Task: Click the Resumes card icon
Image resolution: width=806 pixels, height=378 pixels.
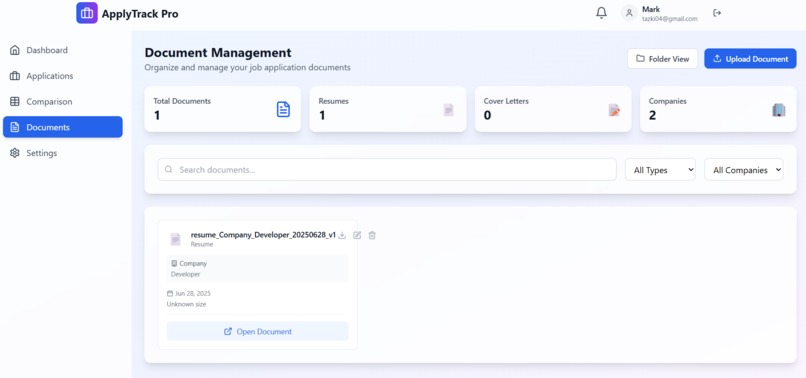Action: 449,110
